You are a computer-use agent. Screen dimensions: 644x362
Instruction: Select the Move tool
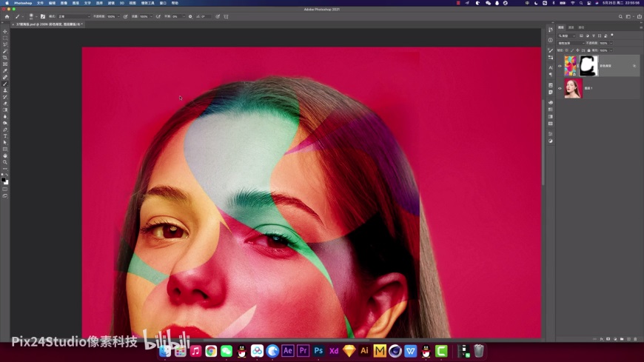coord(5,32)
